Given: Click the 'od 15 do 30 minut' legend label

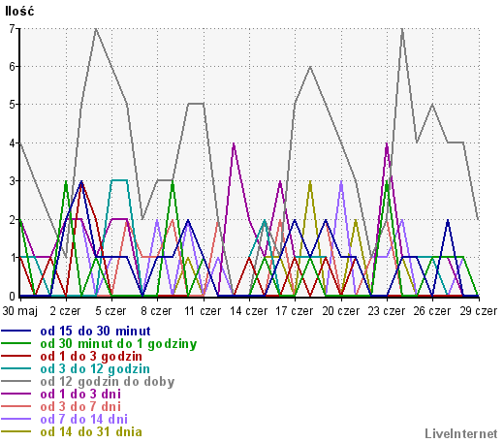Looking at the screenshot, I should click(x=95, y=332).
